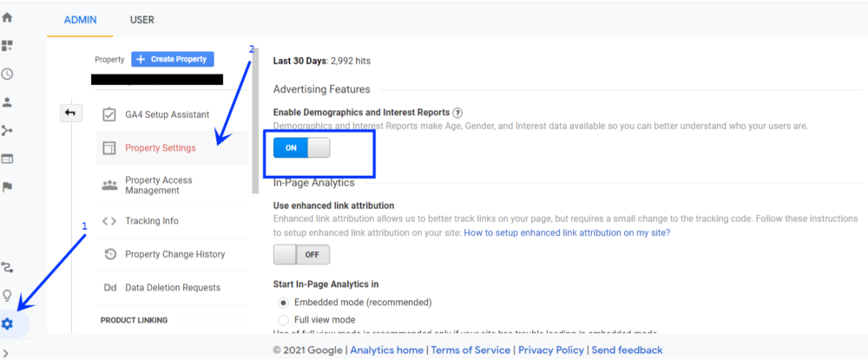Open Realtime clock icon in sidebar

pyautogui.click(x=7, y=74)
